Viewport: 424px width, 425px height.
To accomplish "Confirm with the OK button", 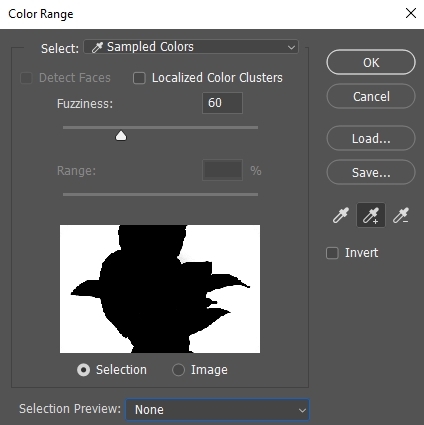I will (x=371, y=62).
